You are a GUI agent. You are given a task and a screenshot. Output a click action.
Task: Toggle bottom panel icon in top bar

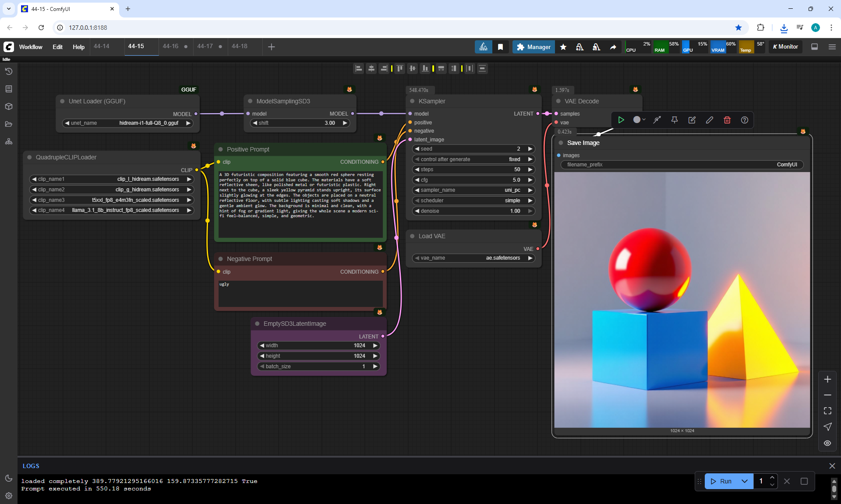tap(815, 47)
